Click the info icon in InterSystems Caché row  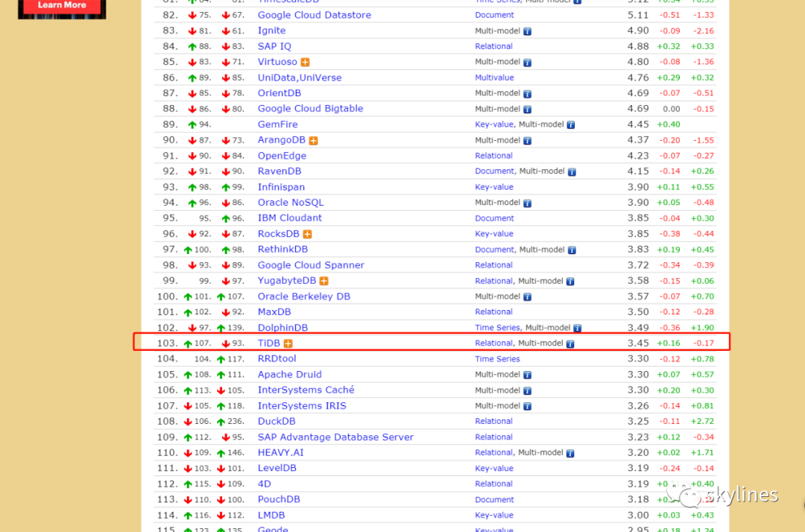tap(527, 391)
